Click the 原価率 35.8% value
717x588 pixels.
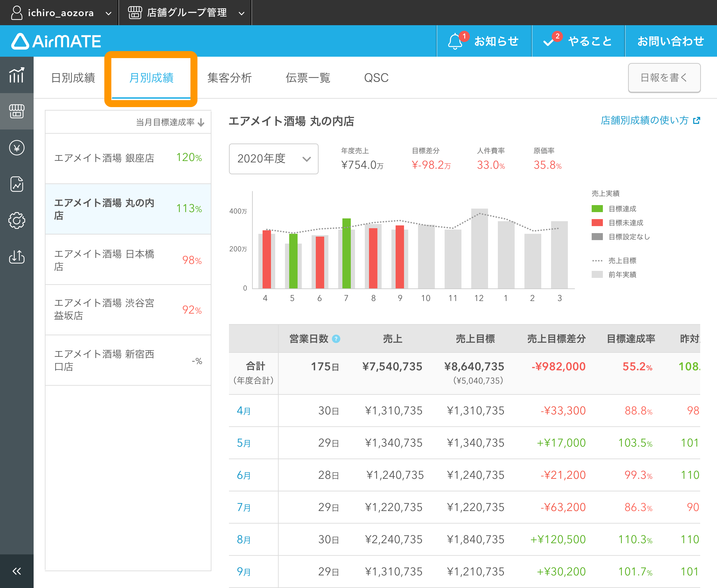pyautogui.click(x=547, y=165)
